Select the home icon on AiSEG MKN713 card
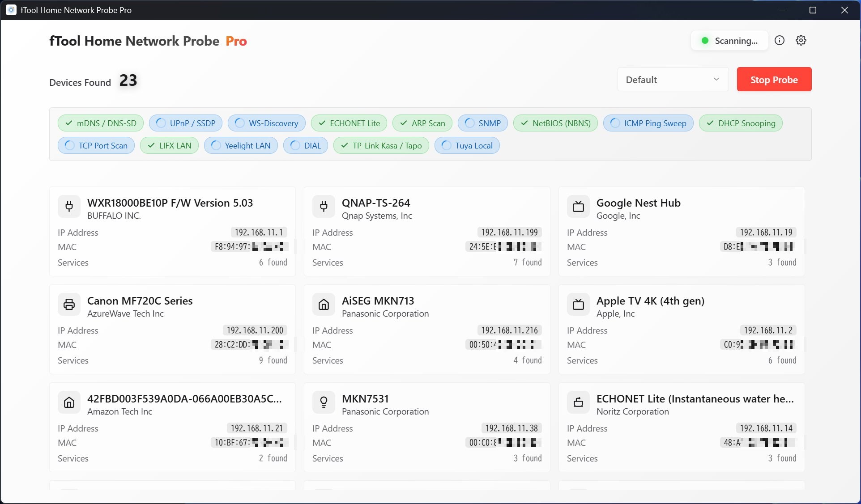Screen dimensions: 861x504 tap(324, 305)
